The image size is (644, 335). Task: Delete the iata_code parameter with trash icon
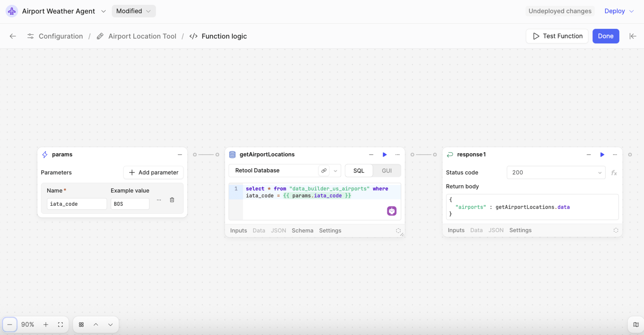(172, 200)
